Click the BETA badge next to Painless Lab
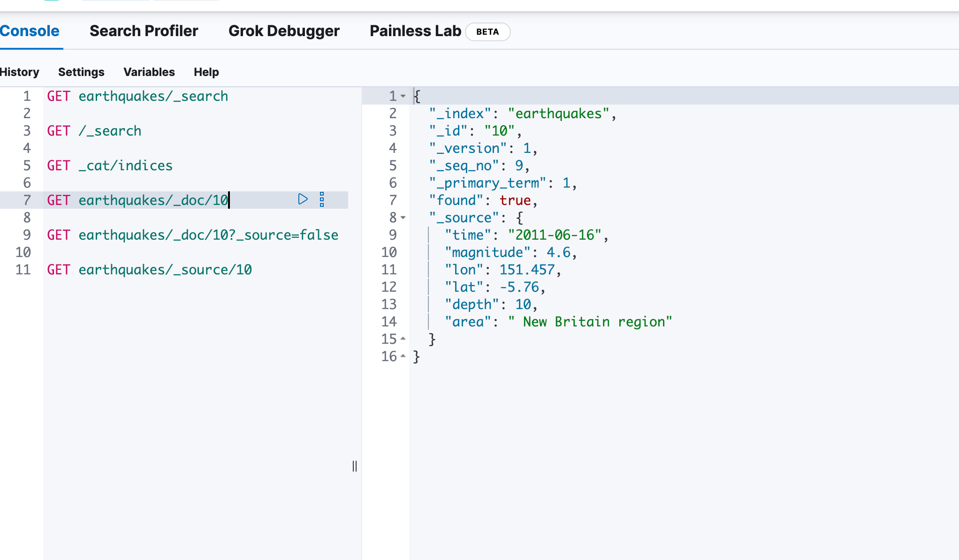 pyautogui.click(x=487, y=32)
